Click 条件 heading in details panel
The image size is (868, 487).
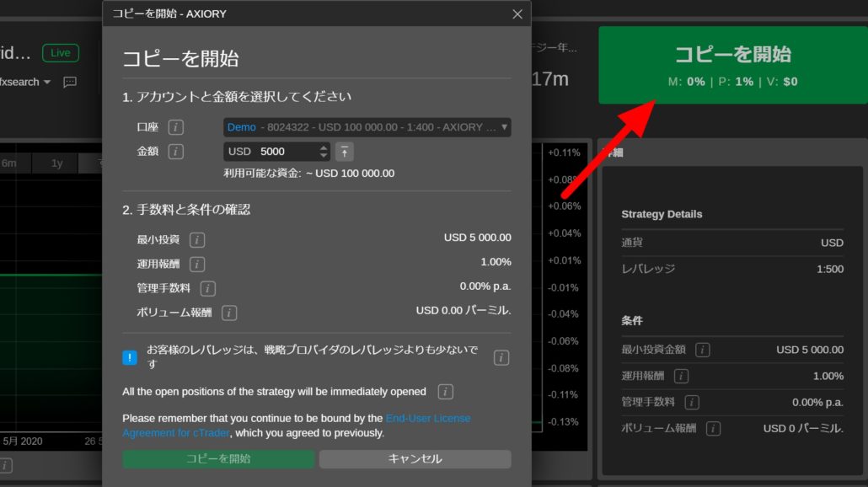632,320
